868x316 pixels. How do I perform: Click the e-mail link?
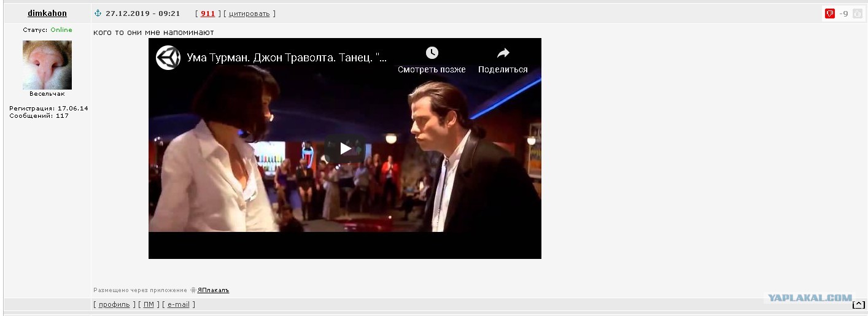(x=179, y=304)
